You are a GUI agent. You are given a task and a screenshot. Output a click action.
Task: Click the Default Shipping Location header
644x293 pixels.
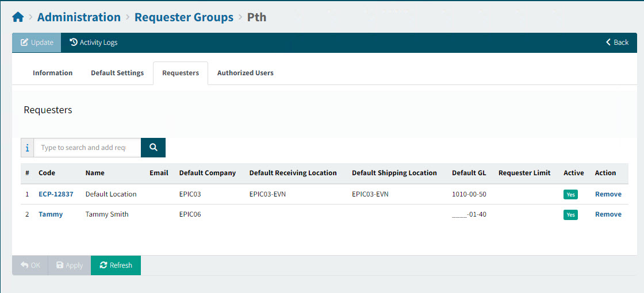point(394,173)
